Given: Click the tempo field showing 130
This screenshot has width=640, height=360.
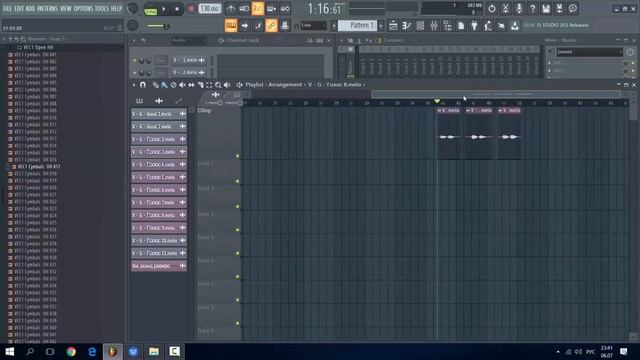Looking at the screenshot, I should pos(209,9).
